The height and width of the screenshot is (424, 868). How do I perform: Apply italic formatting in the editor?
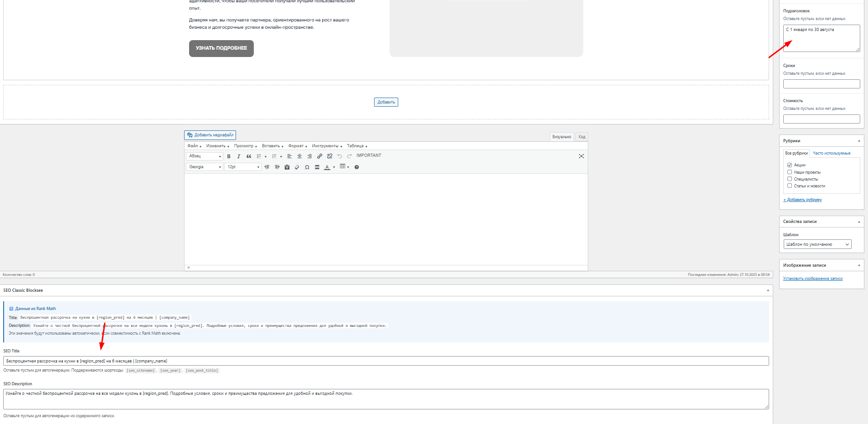(238, 156)
